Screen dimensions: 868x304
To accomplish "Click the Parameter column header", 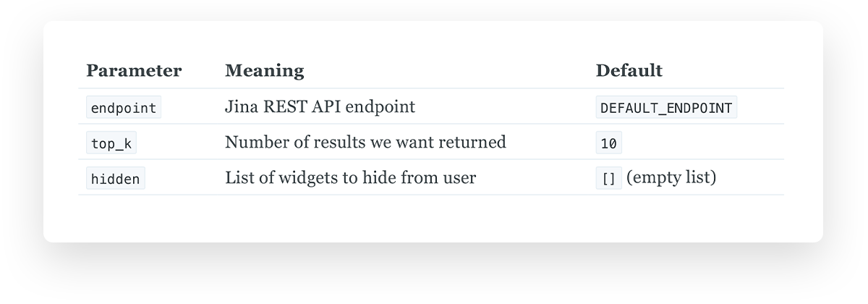I will pyautogui.click(x=134, y=71).
